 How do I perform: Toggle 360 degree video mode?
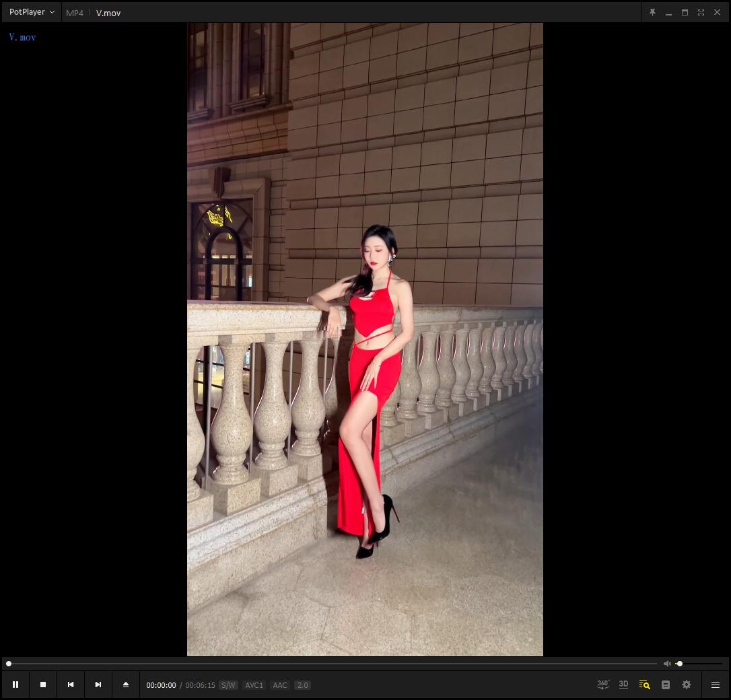pos(603,685)
